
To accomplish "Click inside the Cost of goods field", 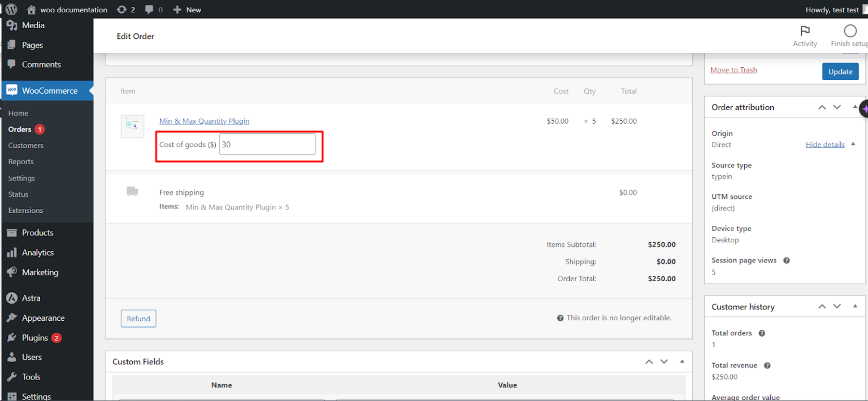I will 267,144.
